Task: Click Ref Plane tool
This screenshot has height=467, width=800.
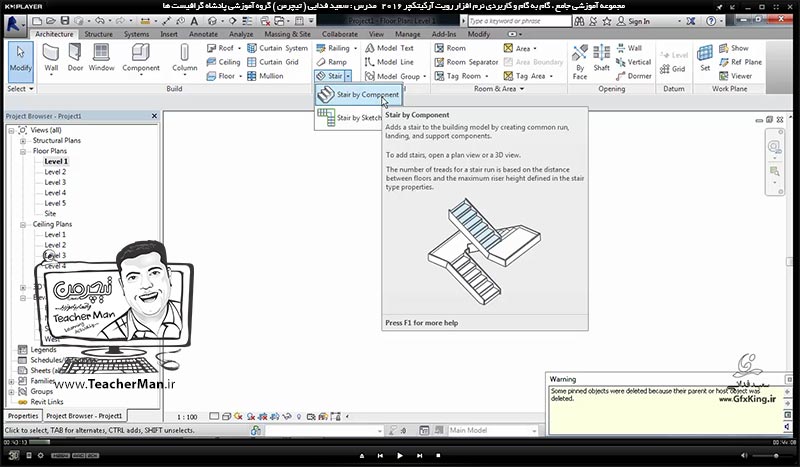Action: coord(740,62)
